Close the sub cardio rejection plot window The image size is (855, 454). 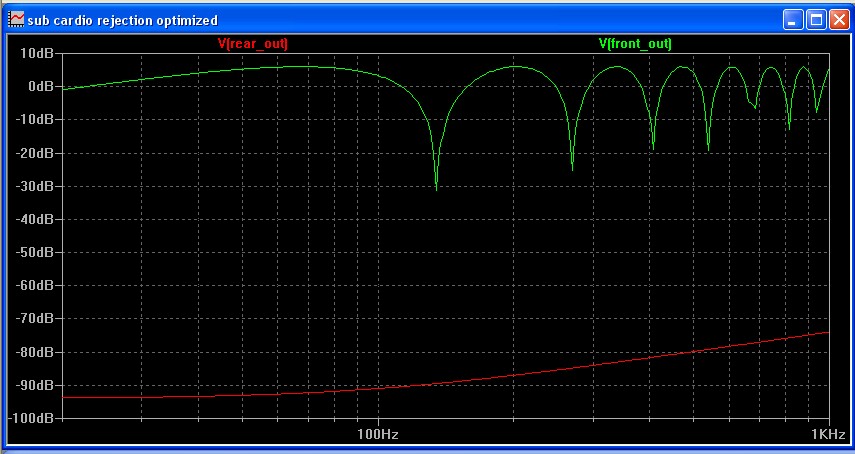[x=839, y=20]
